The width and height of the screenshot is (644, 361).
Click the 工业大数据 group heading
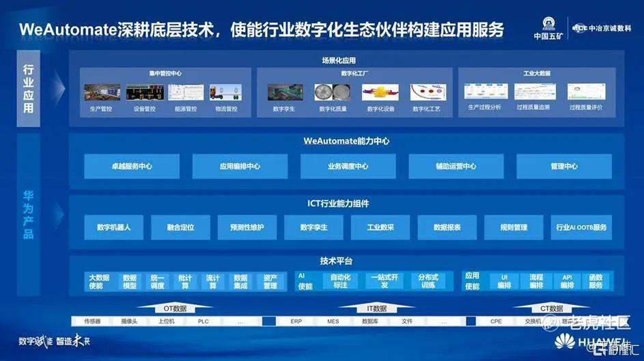coord(537,74)
